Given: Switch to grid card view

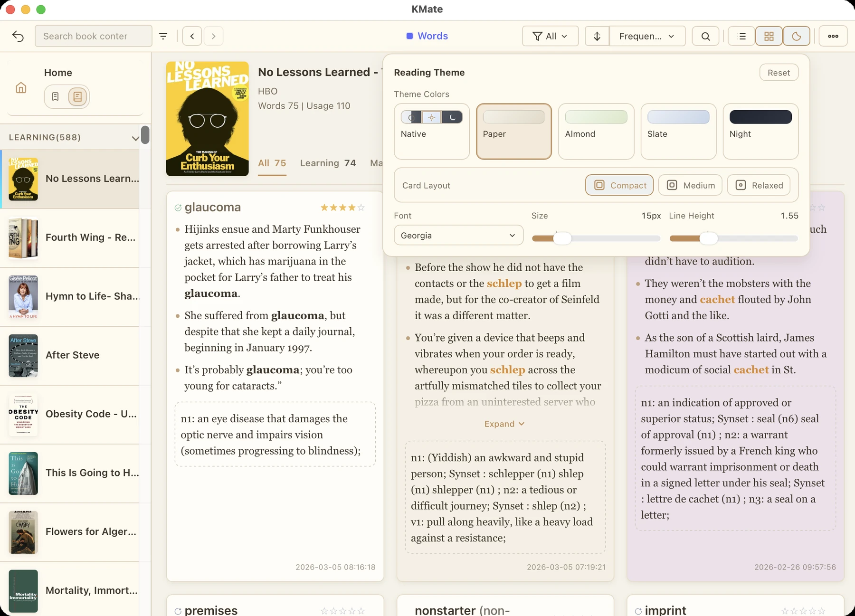Looking at the screenshot, I should 769,36.
